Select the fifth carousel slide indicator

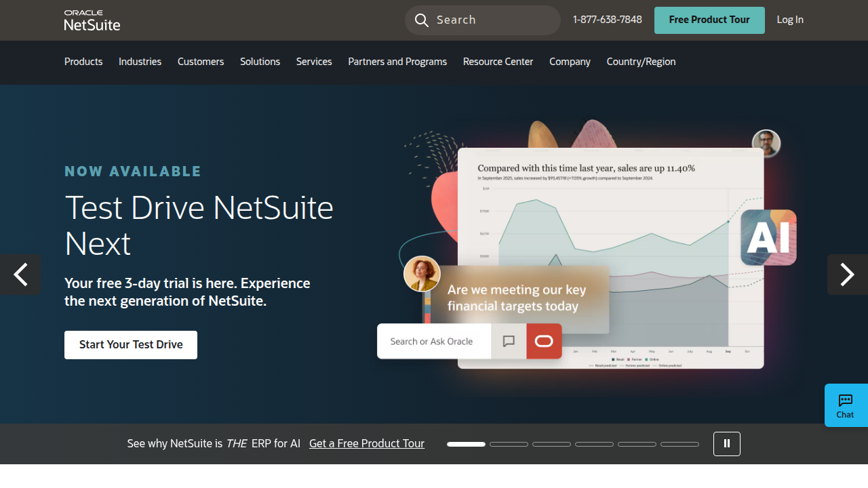pos(637,444)
